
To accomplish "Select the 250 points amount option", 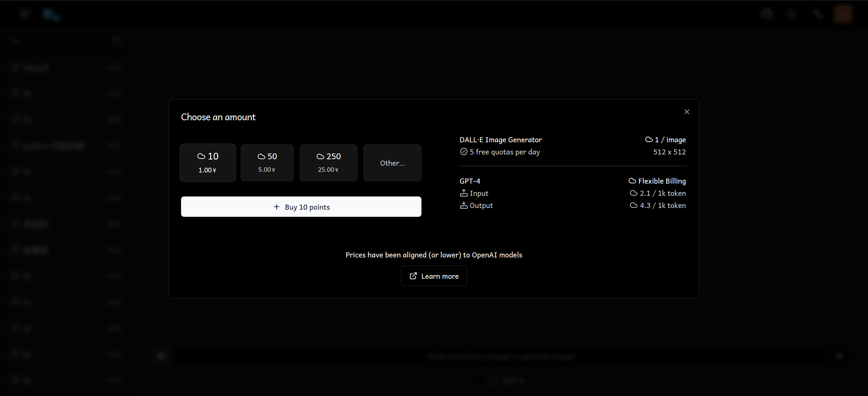I will (x=329, y=163).
